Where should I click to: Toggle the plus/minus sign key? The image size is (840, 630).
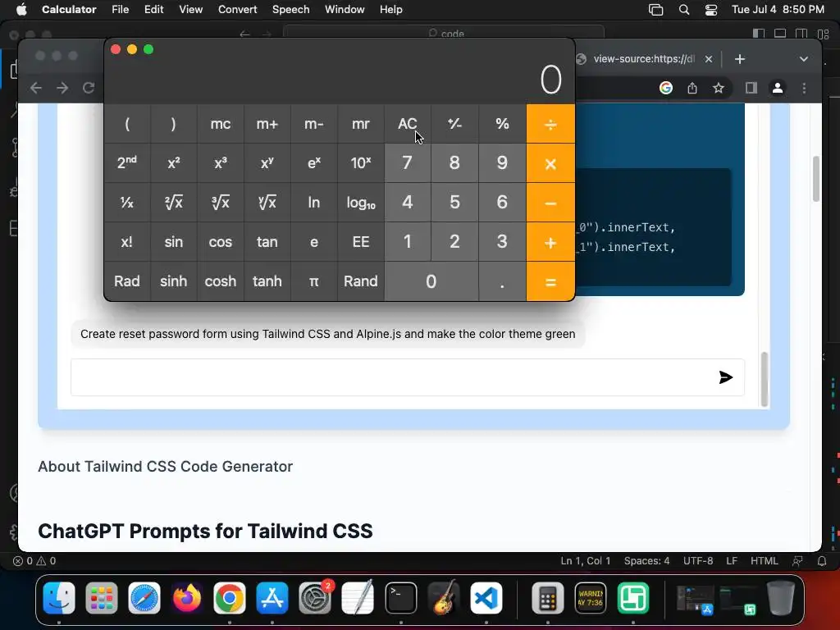click(x=454, y=124)
